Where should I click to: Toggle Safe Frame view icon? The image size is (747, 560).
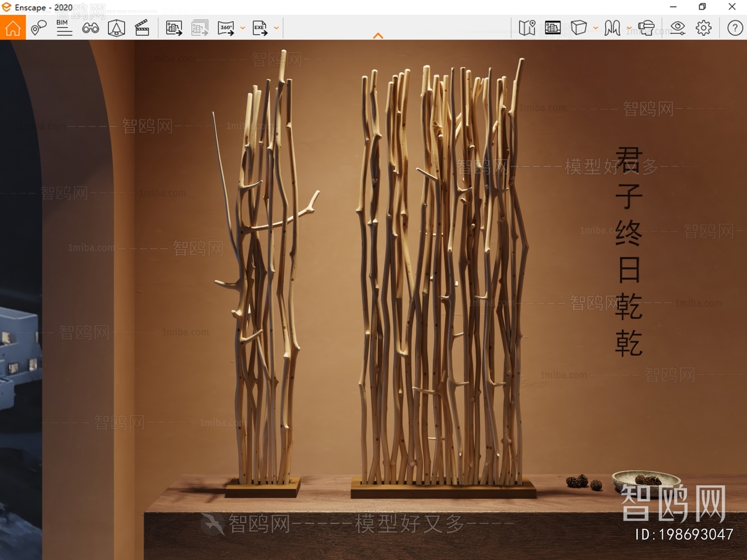pyautogui.click(x=116, y=28)
